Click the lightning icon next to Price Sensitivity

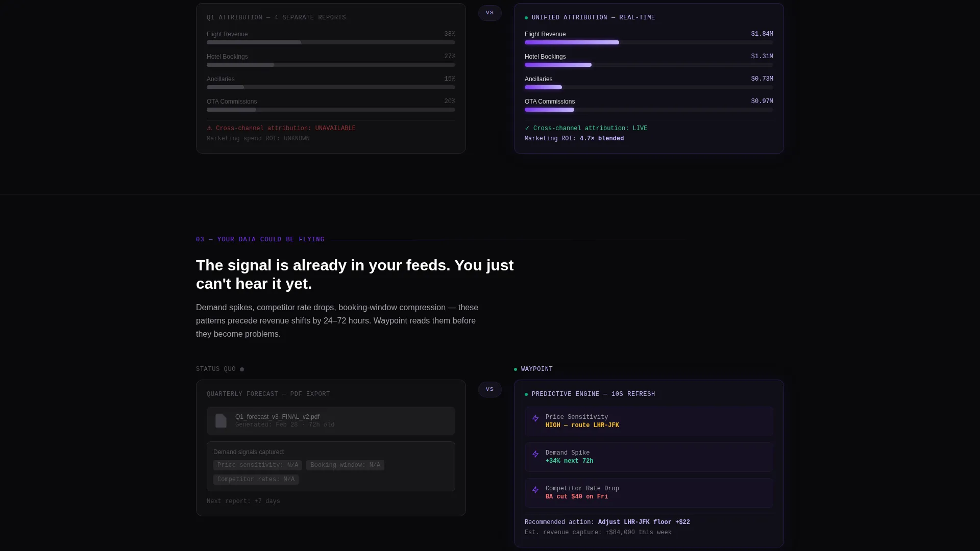pyautogui.click(x=535, y=418)
